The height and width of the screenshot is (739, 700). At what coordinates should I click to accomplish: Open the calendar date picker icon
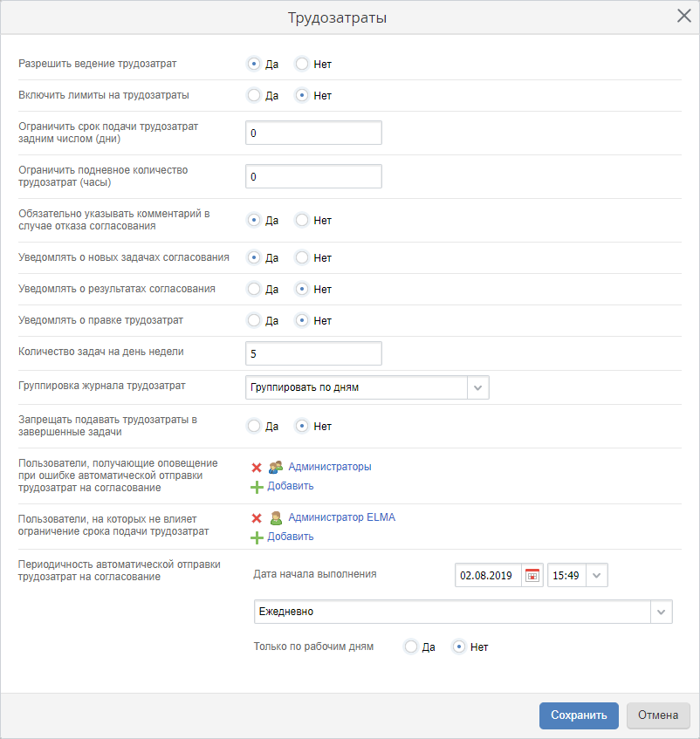[x=532, y=576]
